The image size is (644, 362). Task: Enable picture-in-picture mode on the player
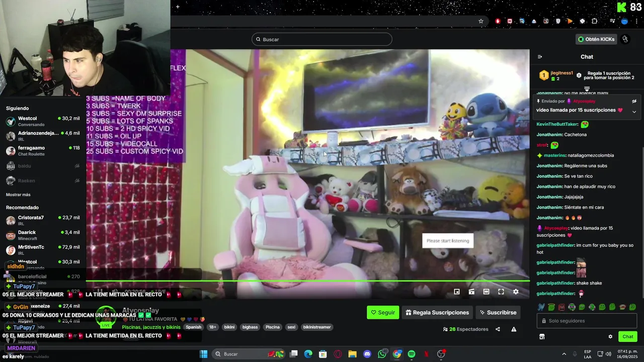(457, 292)
